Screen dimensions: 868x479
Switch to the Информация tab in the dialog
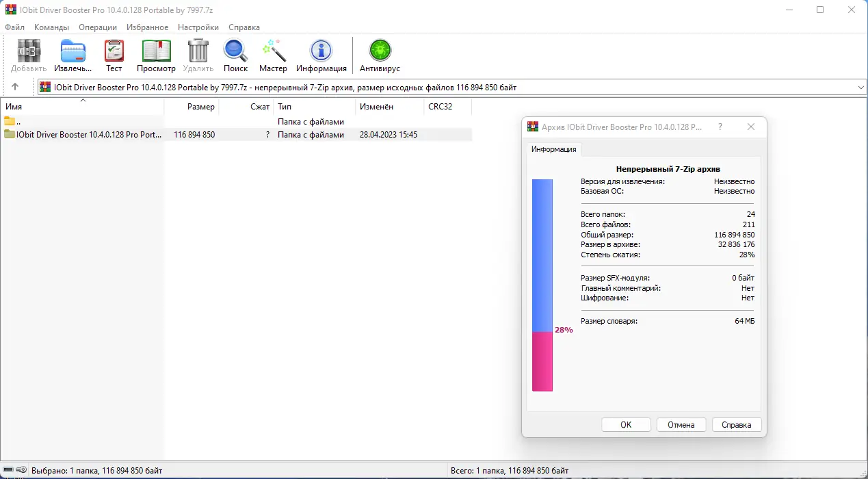coord(553,148)
